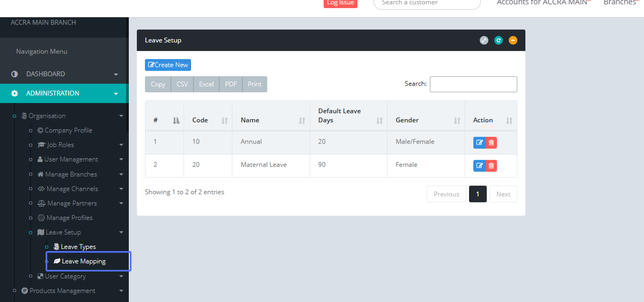
Task: Click edit icon for Annual leave row
Action: point(479,143)
